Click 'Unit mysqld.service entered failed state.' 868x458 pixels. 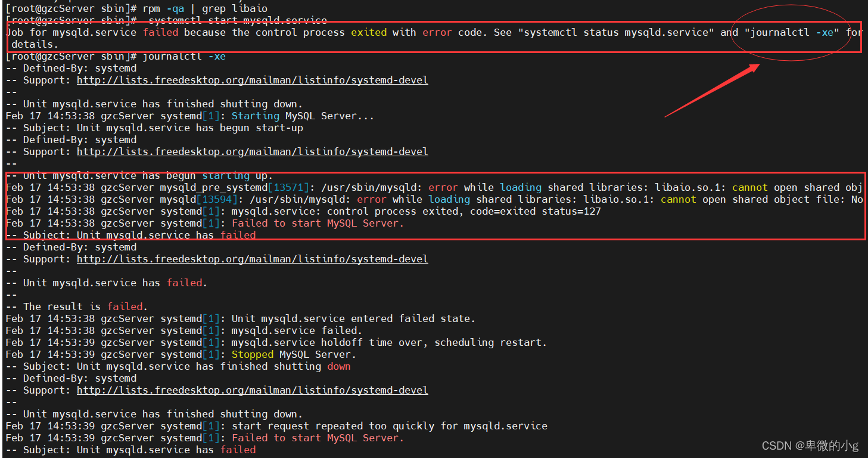(353, 318)
